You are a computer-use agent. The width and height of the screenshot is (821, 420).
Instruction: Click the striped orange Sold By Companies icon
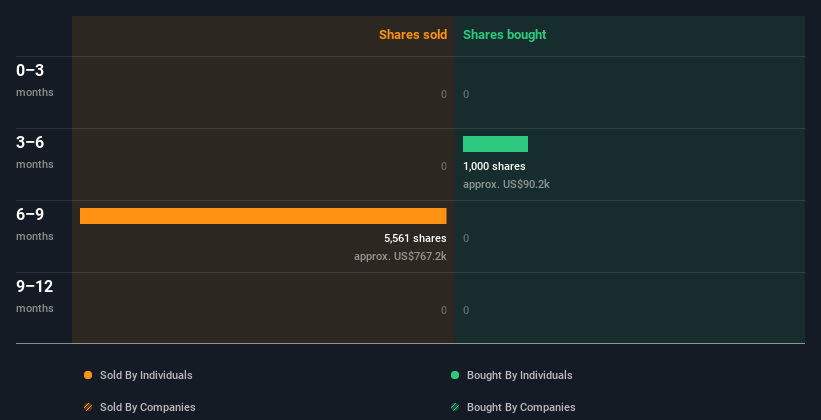(88, 407)
